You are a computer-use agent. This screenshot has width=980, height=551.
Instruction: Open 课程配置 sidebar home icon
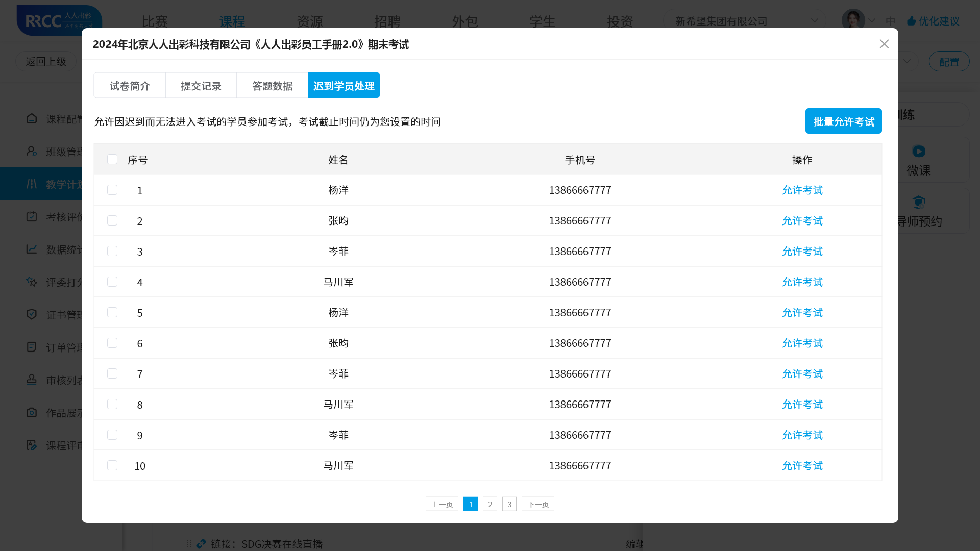coord(32,118)
